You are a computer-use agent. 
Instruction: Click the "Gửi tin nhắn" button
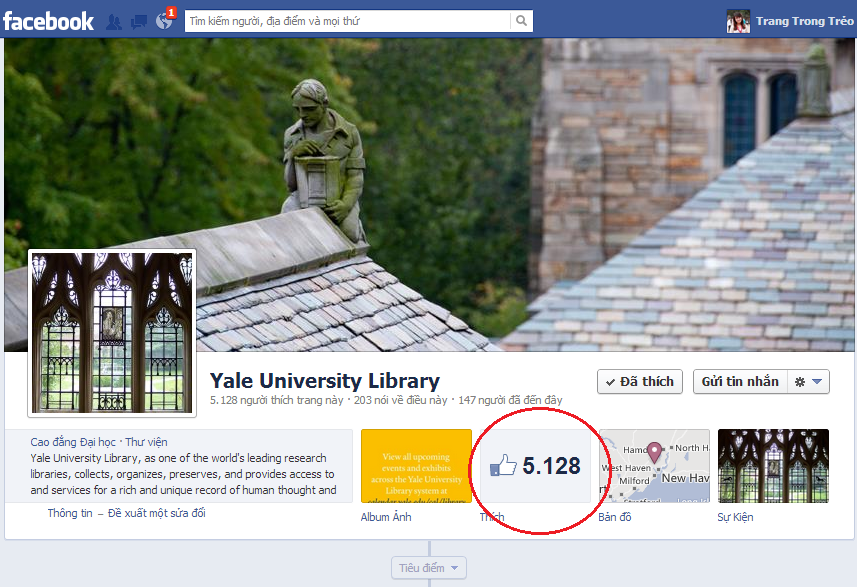(740, 382)
